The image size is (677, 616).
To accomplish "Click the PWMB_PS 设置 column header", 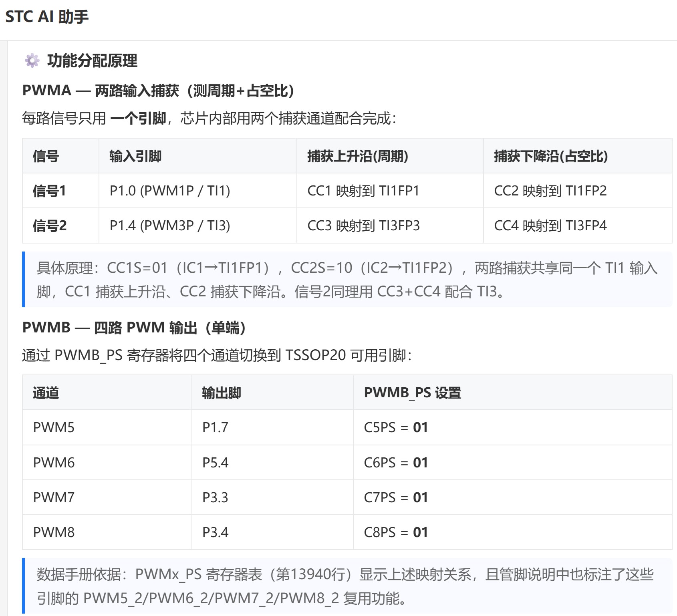I will 513,393.
